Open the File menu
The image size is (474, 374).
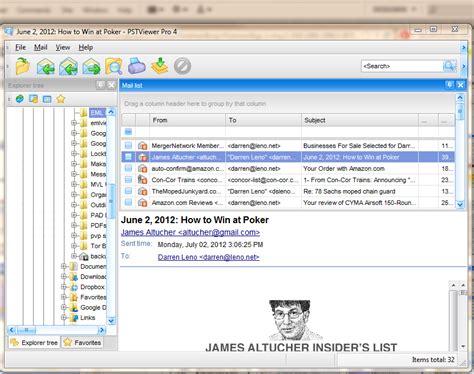pos(20,47)
